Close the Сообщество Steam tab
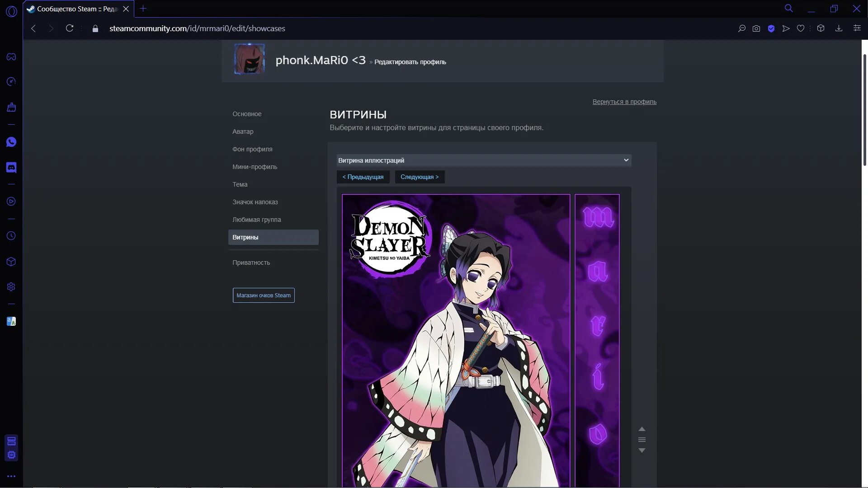Image resolution: width=868 pixels, height=488 pixels. point(126,9)
